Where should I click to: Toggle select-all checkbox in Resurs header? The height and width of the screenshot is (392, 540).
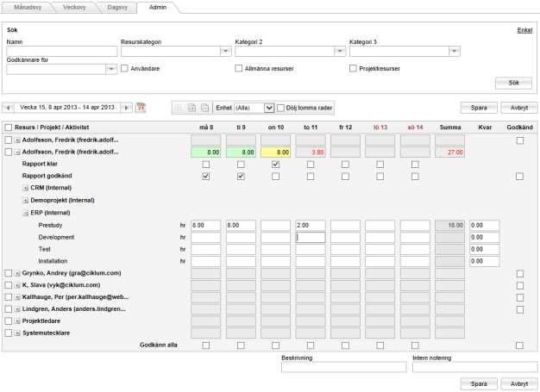tap(9, 128)
